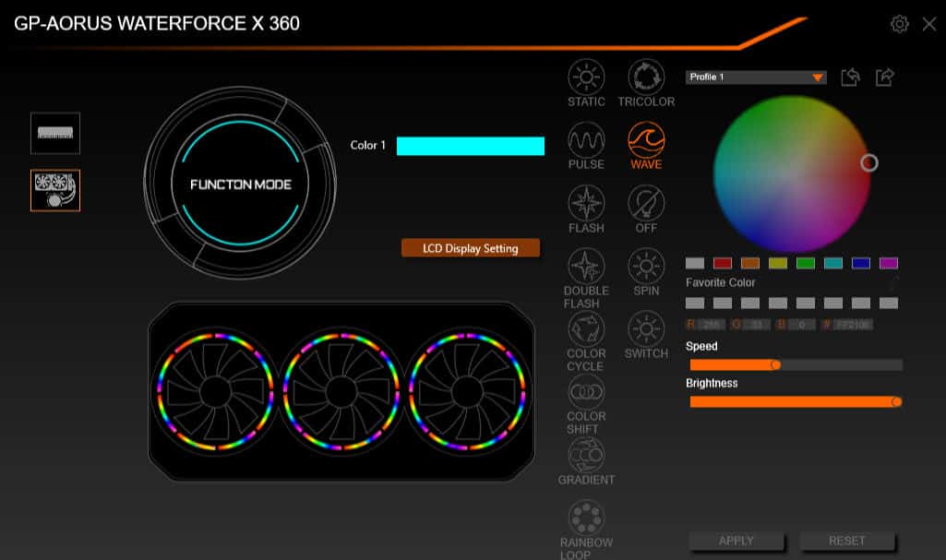Select the Tricolor lighting mode
The image size is (946, 560).
click(x=646, y=84)
